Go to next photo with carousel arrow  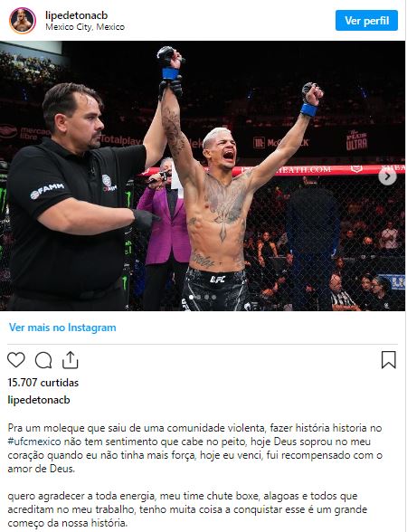387,176
